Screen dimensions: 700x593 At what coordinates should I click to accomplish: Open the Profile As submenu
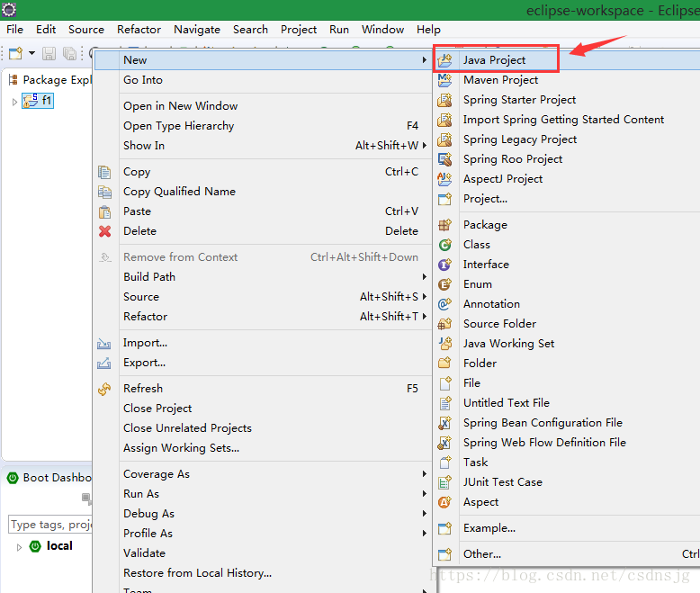click(x=263, y=534)
